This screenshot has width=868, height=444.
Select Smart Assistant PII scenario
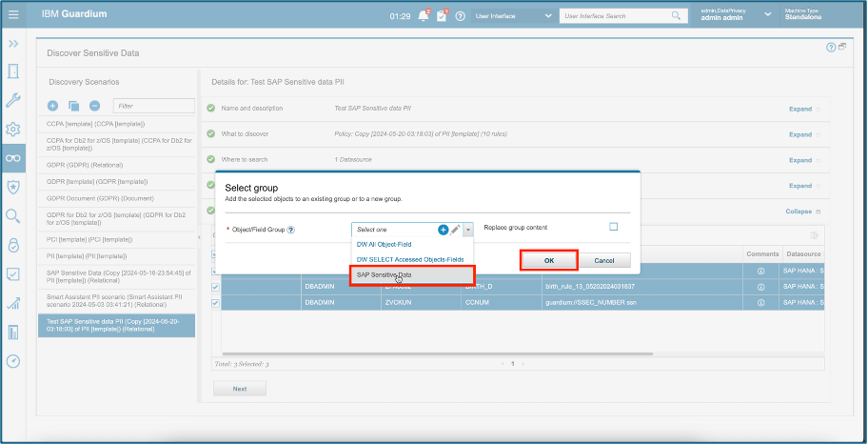point(116,301)
